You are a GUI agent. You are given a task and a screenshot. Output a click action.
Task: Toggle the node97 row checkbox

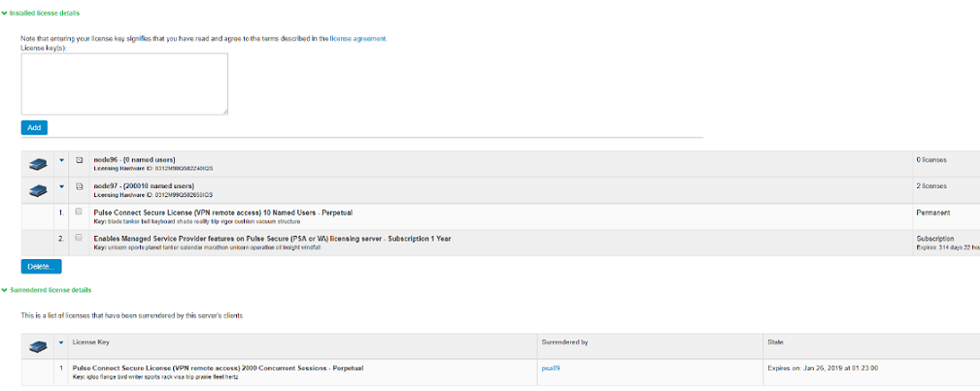coord(80,185)
